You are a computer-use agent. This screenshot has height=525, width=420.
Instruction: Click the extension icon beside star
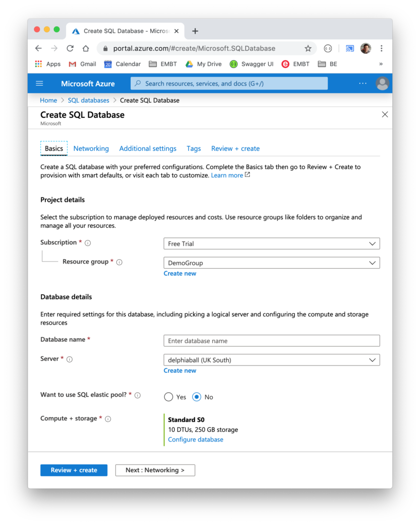pyautogui.click(x=328, y=49)
